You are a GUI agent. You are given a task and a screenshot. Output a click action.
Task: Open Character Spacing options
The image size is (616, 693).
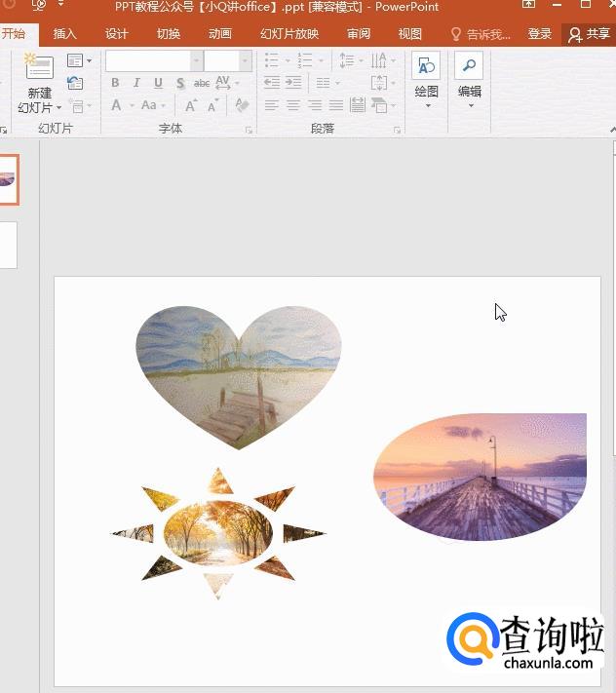[x=227, y=83]
